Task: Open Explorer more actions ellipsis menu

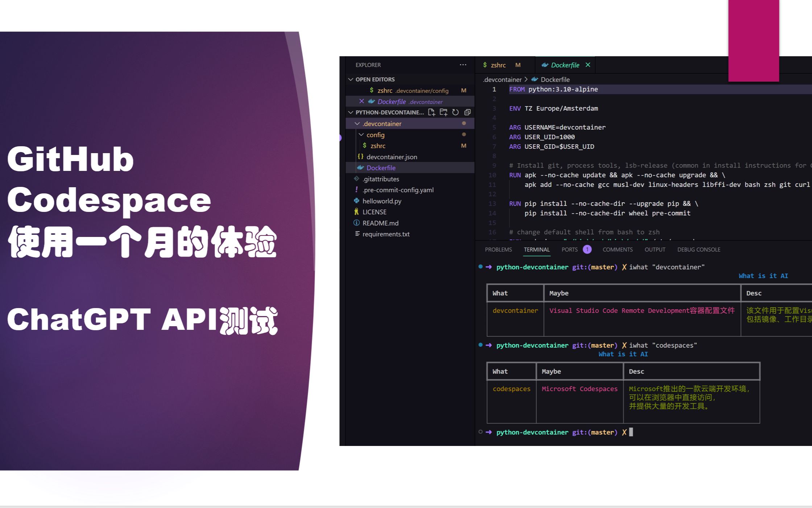Action: pyautogui.click(x=463, y=65)
